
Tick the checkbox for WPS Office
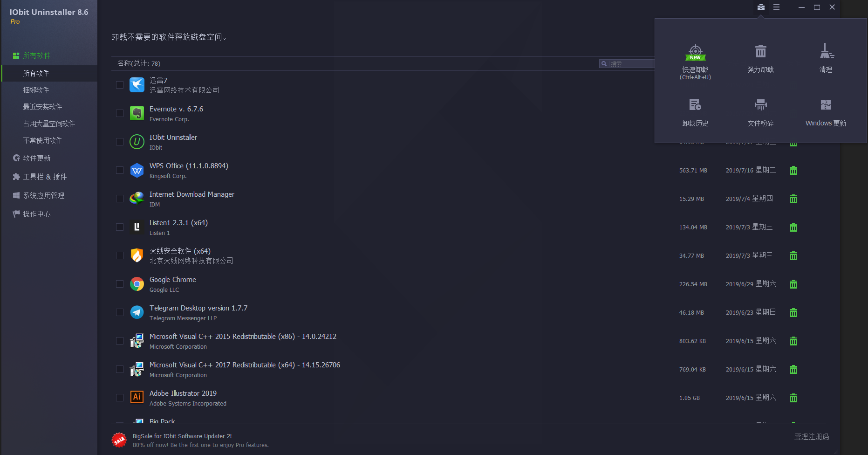click(x=120, y=170)
